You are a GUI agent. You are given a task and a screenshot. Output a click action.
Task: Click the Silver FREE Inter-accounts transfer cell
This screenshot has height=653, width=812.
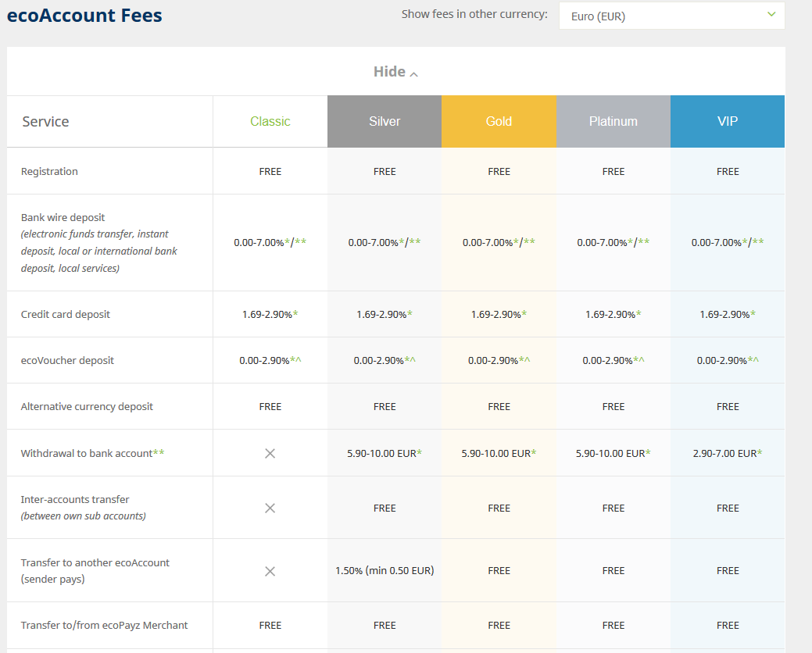(x=385, y=508)
